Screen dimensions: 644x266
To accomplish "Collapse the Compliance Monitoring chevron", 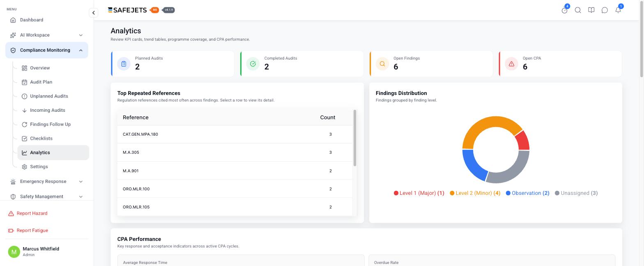I will click(80, 50).
